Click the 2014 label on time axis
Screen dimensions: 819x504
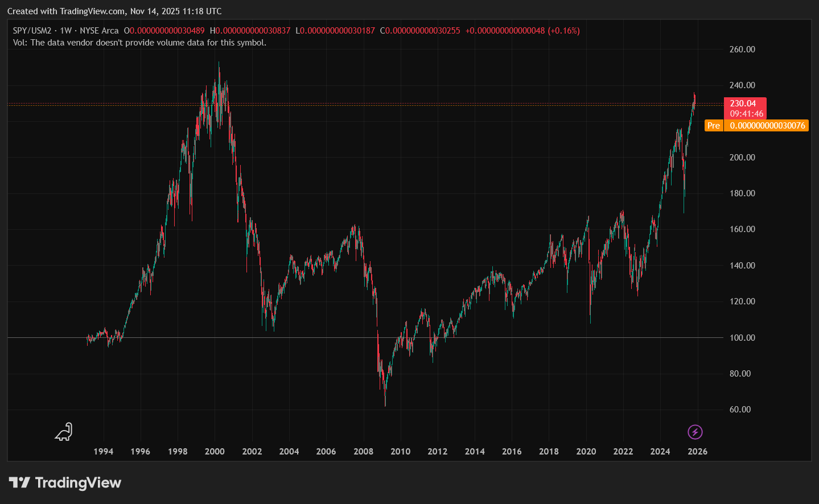click(475, 452)
